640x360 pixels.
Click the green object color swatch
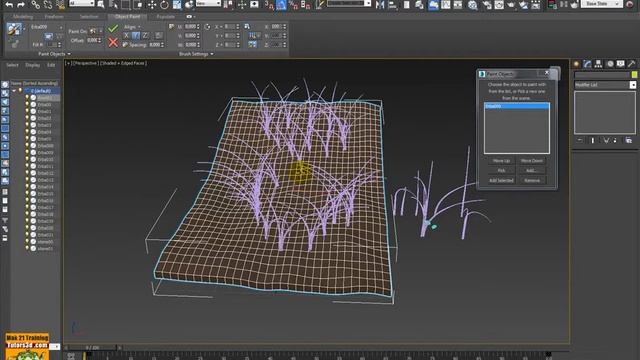click(x=634, y=74)
